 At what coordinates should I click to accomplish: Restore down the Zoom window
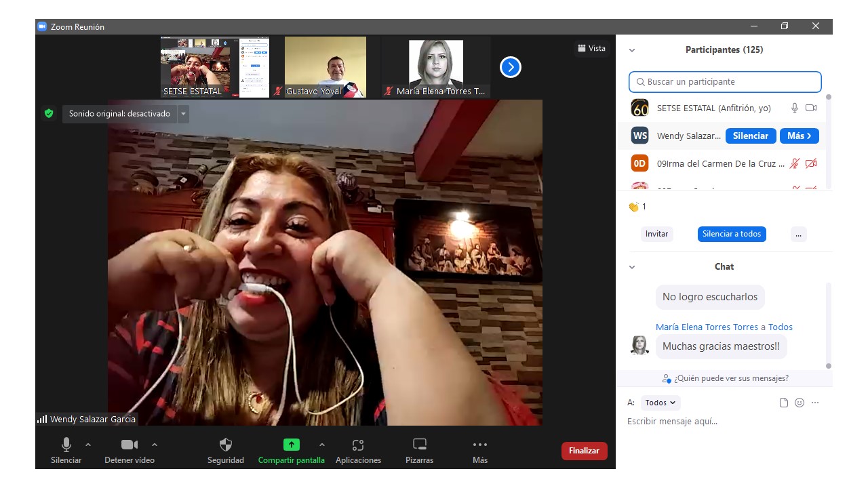785,26
